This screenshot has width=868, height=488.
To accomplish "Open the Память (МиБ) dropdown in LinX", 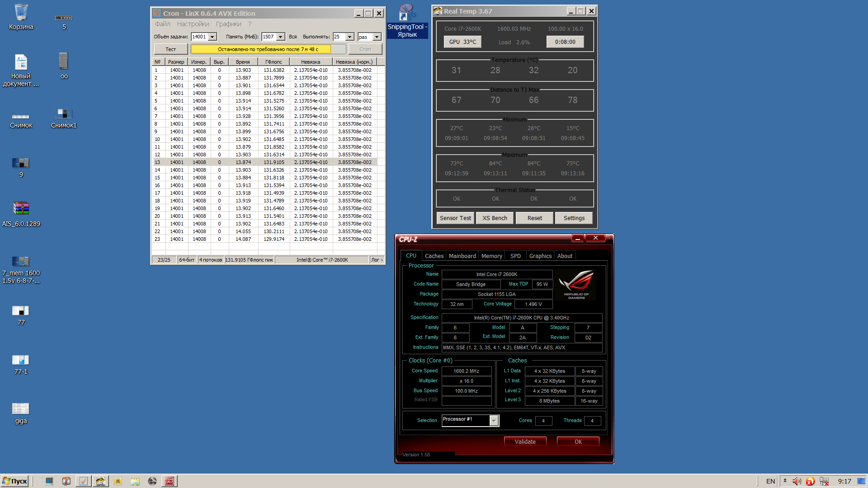I will click(280, 37).
